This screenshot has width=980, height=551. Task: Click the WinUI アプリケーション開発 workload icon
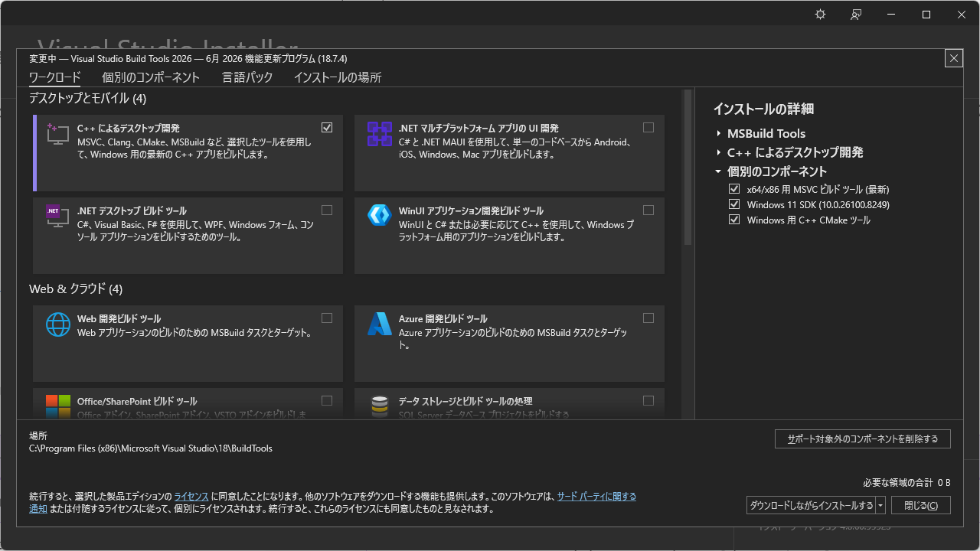point(380,216)
